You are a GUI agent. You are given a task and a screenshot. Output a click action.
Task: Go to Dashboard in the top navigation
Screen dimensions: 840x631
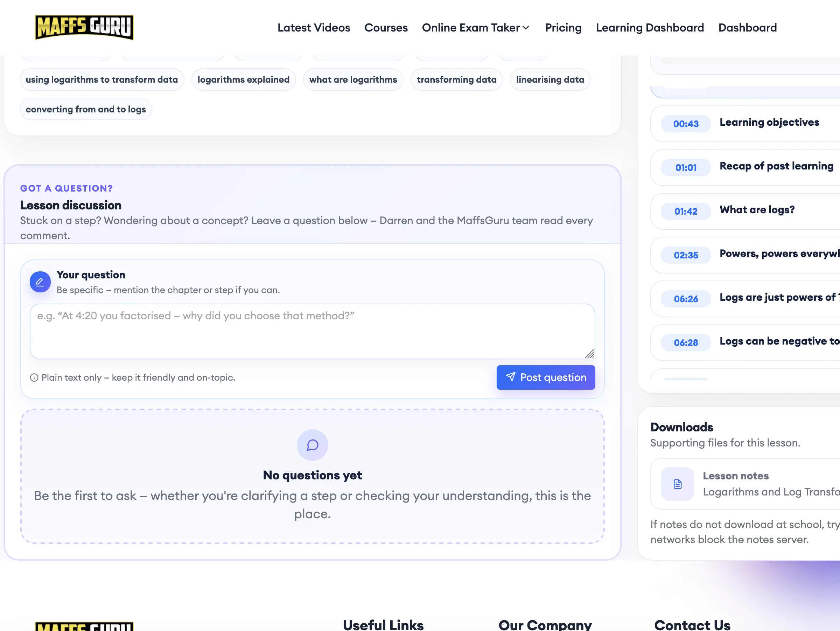(747, 28)
